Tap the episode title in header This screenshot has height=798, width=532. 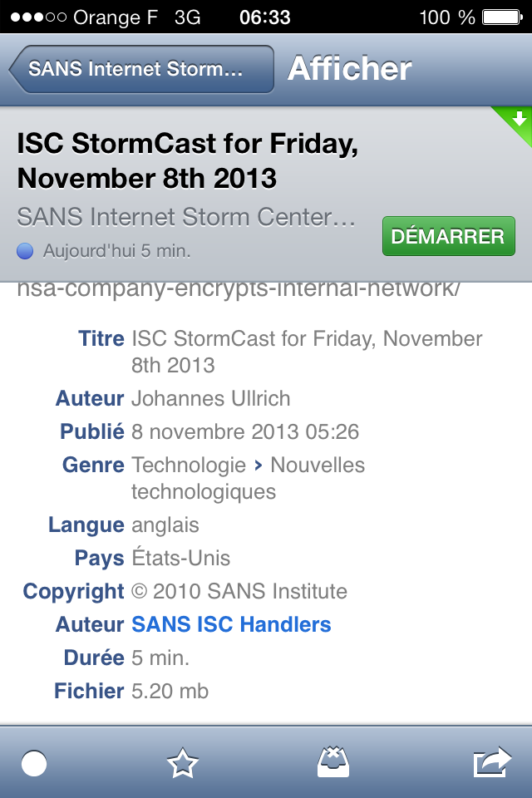click(187, 161)
